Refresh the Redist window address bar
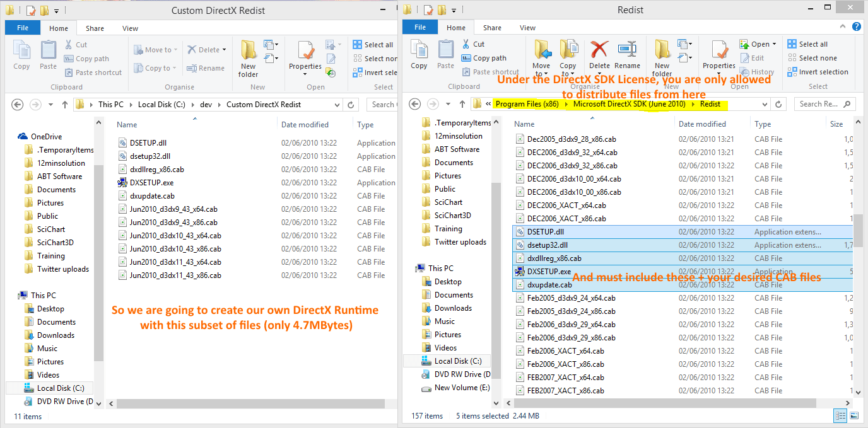This screenshot has height=428, width=868. [x=779, y=104]
